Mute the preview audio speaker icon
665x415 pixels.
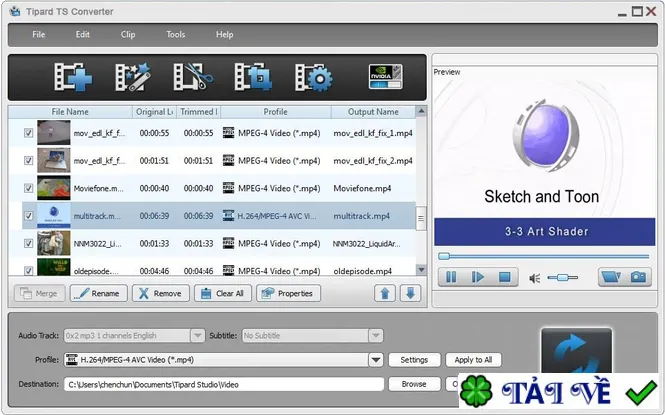[x=534, y=278]
